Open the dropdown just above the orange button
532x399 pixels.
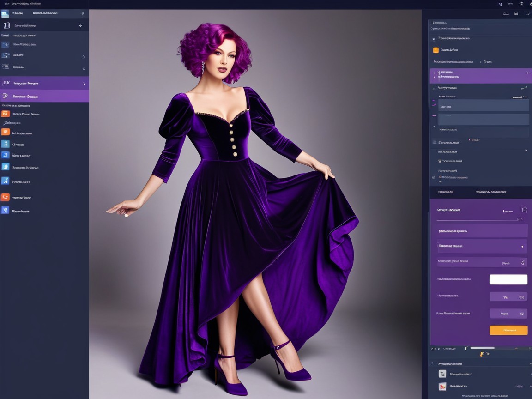pos(508,314)
